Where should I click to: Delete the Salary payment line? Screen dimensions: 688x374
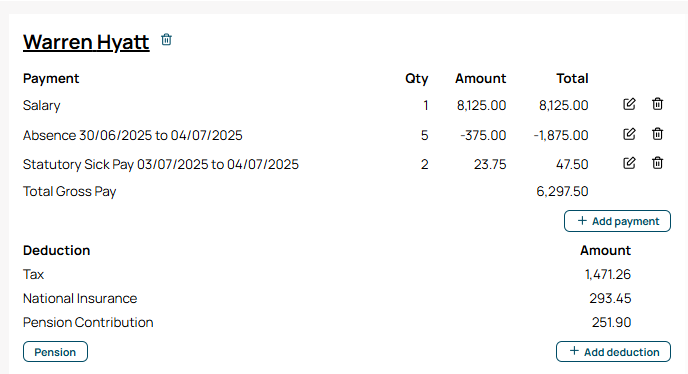pyautogui.click(x=657, y=104)
